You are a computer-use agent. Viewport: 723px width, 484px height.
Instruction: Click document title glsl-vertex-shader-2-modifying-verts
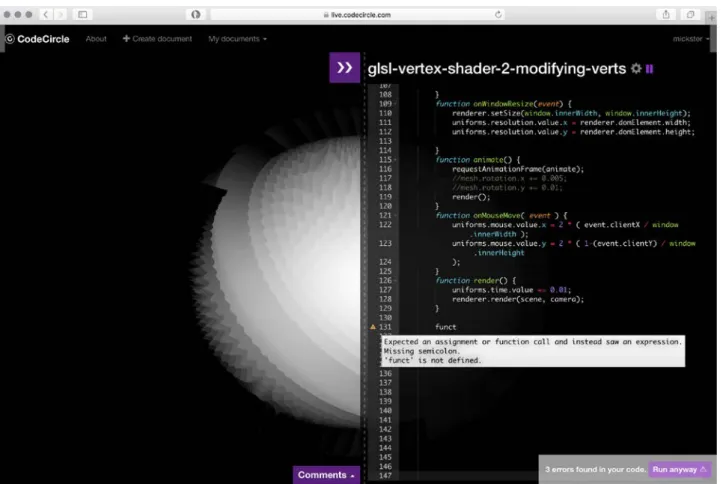pos(497,69)
